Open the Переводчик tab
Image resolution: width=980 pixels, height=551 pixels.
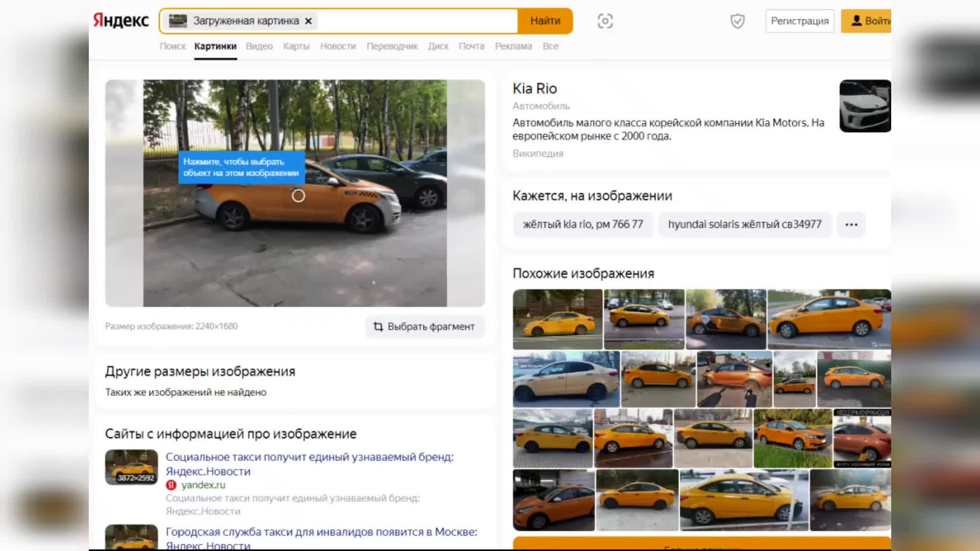click(392, 46)
